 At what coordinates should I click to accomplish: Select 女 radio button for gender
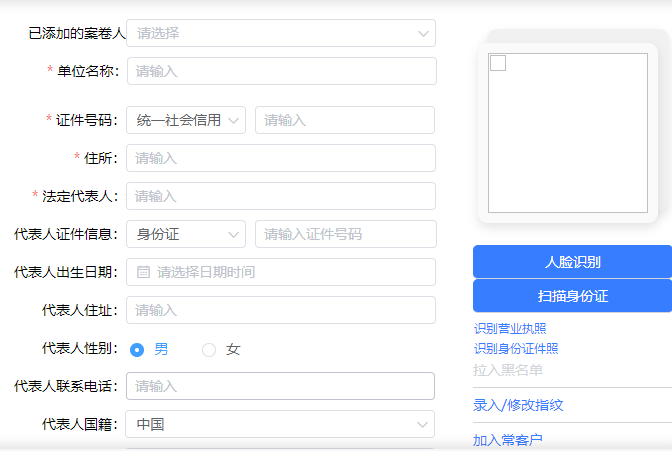[x=209, y=350]
